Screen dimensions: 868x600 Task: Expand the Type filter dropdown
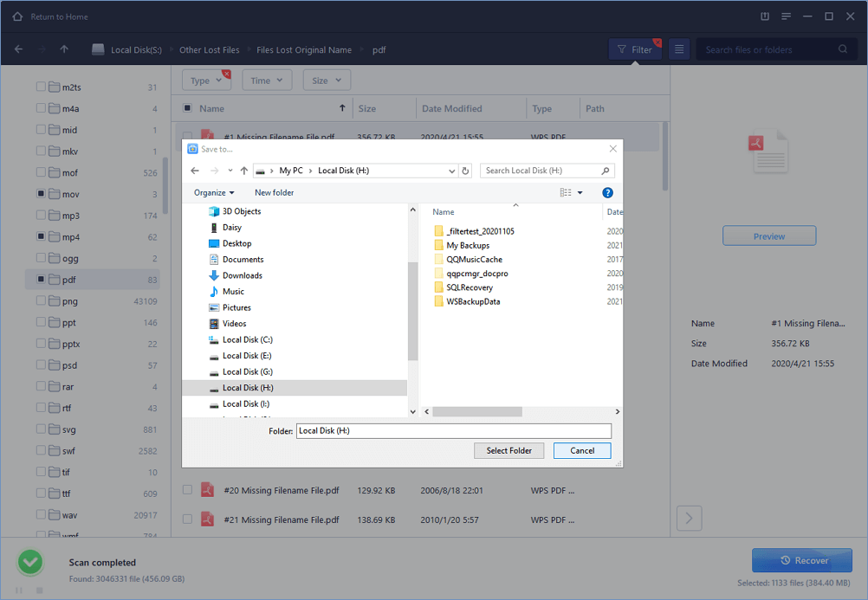[205, 81]
